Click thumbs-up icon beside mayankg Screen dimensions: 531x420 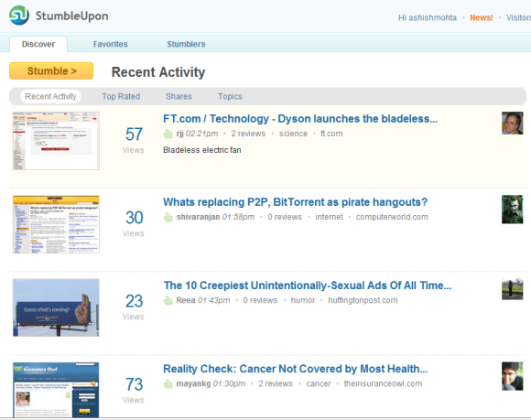168,383
